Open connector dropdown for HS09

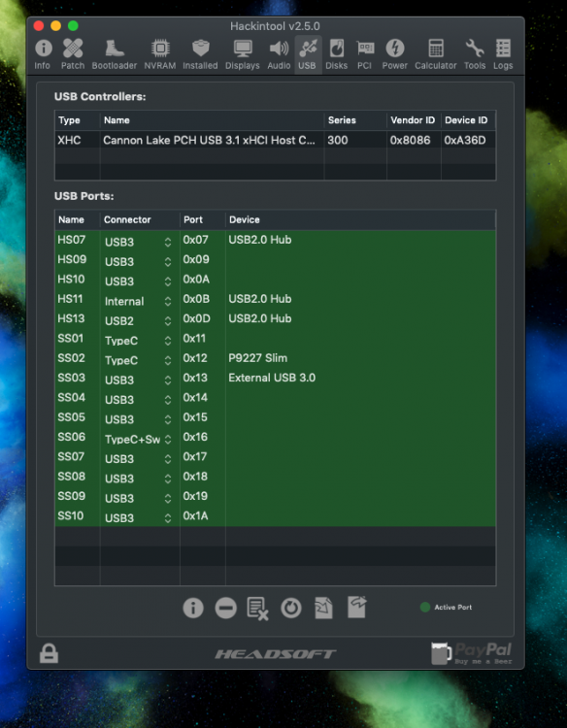click(139, 261)
